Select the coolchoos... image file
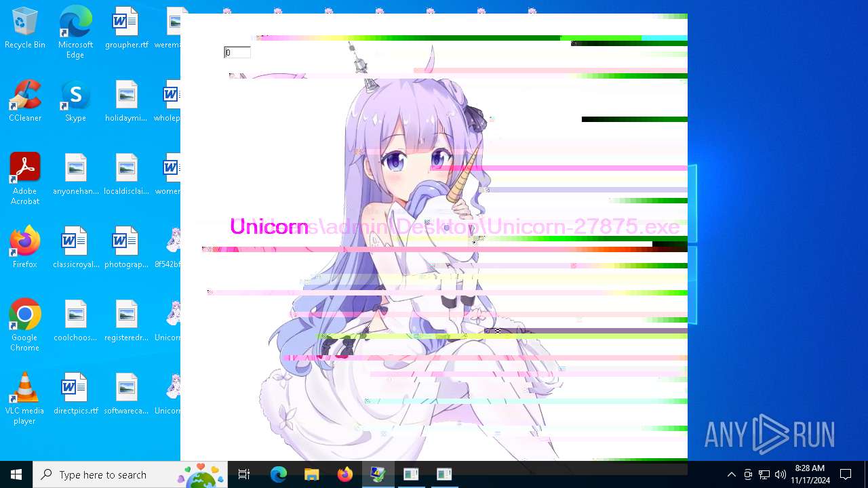 75,321
